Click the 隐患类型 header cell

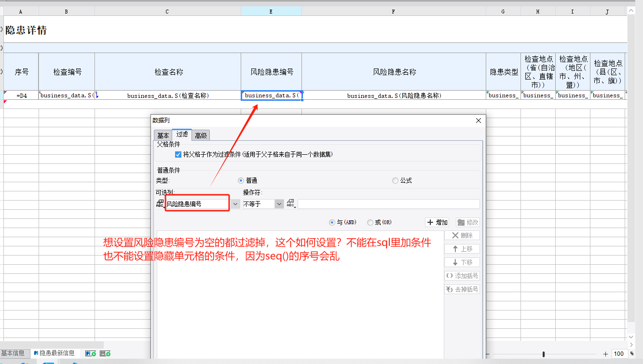tap(504, 72)
